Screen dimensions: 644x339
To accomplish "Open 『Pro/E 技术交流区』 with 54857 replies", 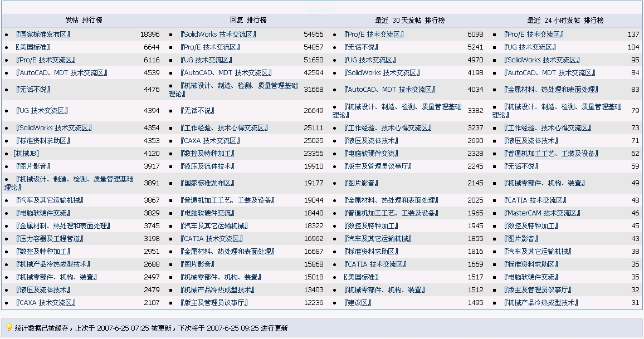I will pyautogui.click(x=210, y=47).
